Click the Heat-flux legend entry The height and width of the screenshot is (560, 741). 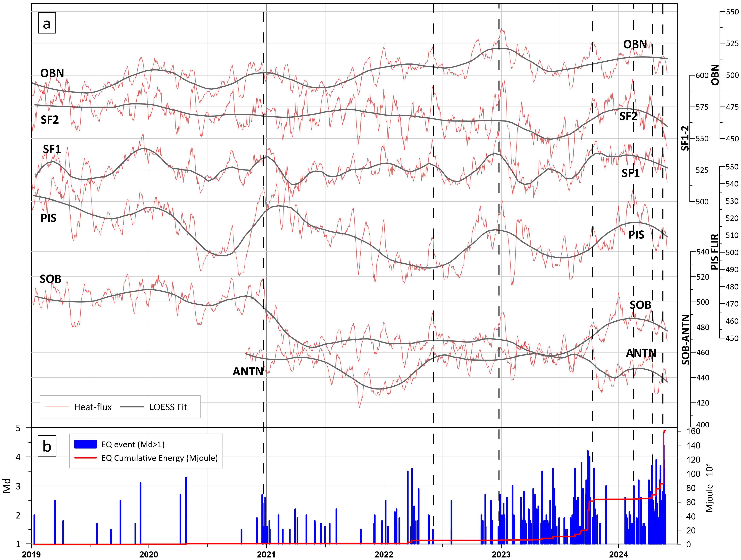tap(93, 407)
